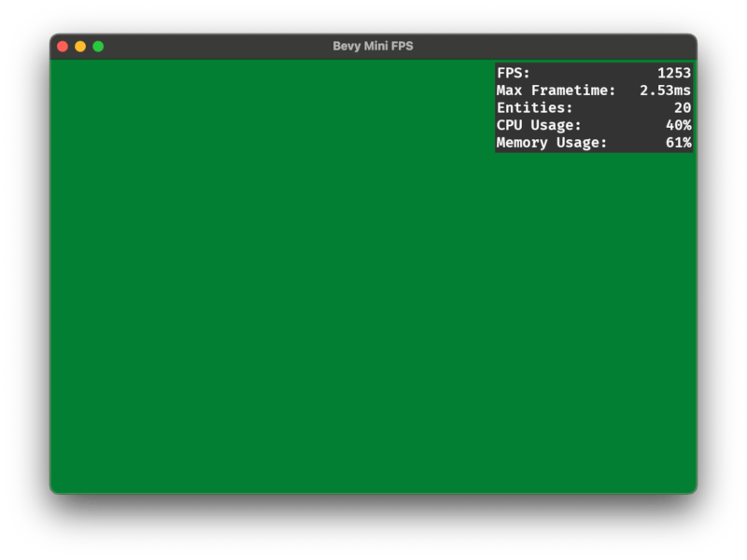Close the Bevy Mini FPS window
Viewport: 747px width, 560px height.
[63, 46]
